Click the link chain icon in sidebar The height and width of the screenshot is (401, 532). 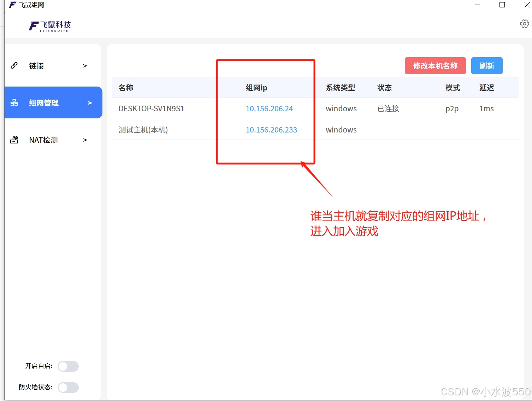[14, 65]
